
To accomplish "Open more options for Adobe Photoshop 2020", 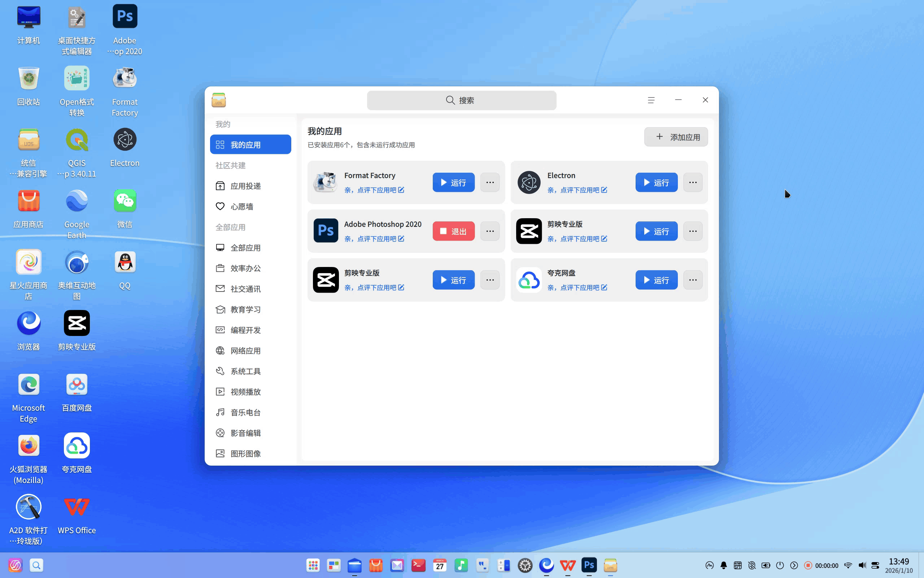I will tap(490, 231).
